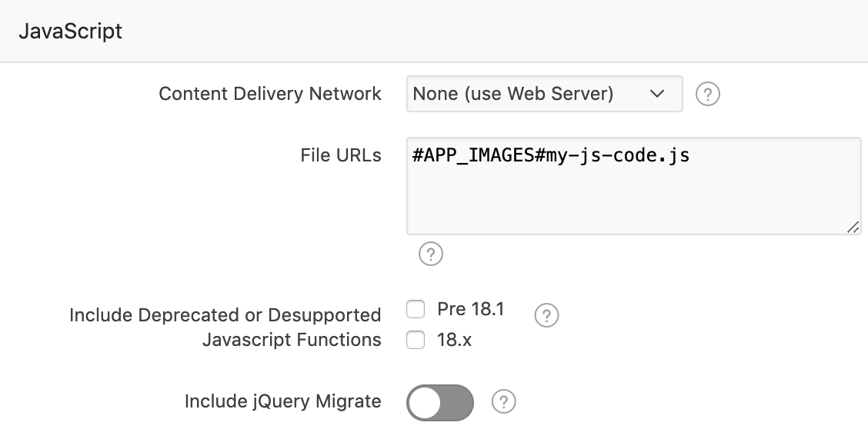
Task: Click the File URLs label
Action: pos(341,155)
